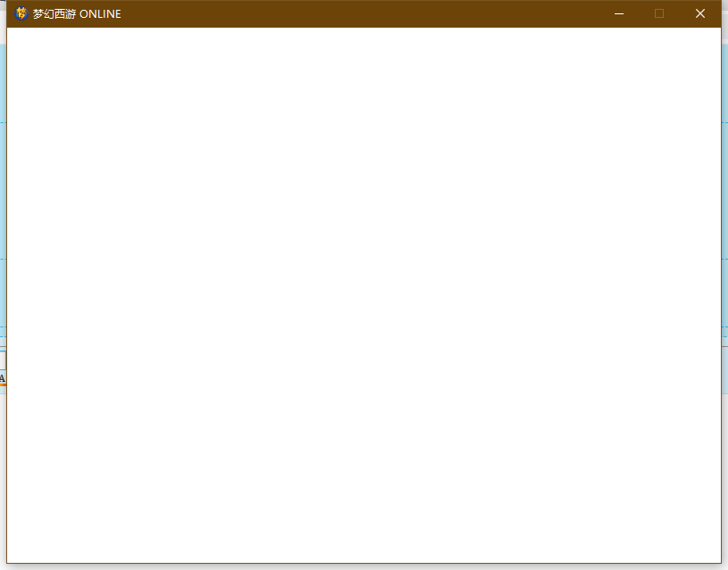Minimize the 梦幻西游 ONLINE window
This screenshot has width=728, height=570.
point(619,13)
